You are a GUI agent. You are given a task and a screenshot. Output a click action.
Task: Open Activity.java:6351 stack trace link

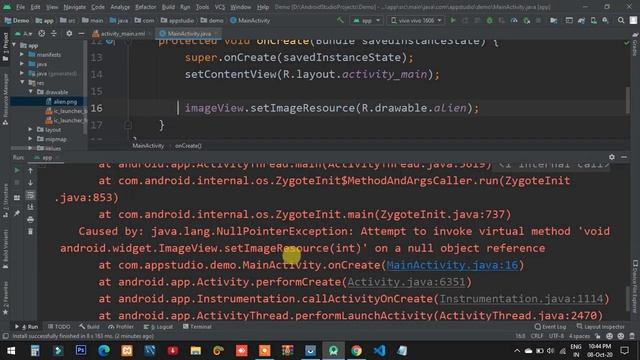pos(406,282)
